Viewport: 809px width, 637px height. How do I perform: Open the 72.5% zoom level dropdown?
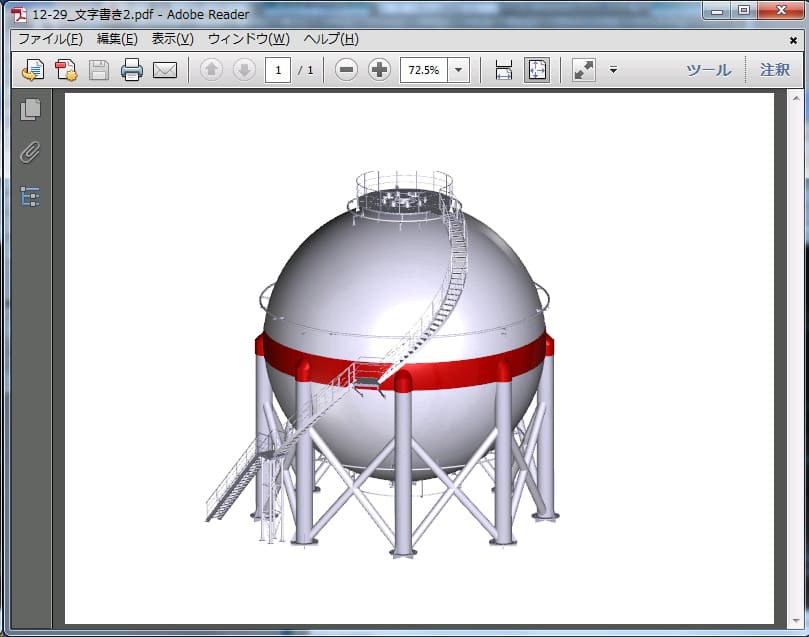click(459, 70)
